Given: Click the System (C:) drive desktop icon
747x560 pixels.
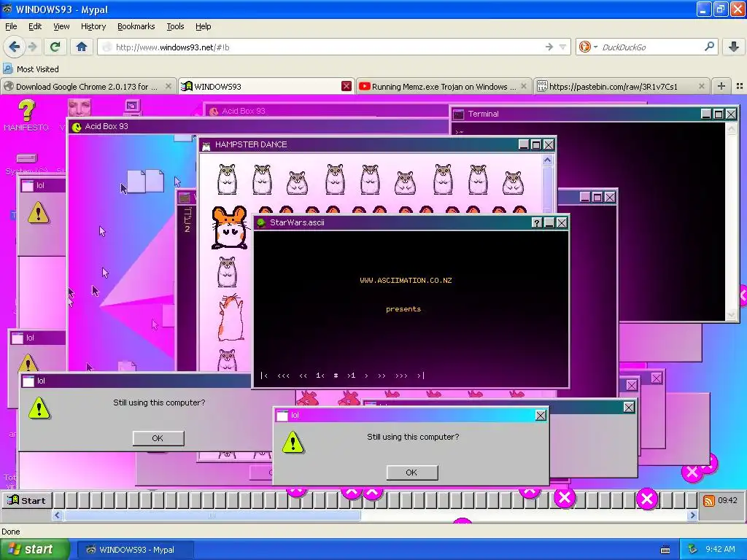Looking at the screenshot, I should (27, 163).
